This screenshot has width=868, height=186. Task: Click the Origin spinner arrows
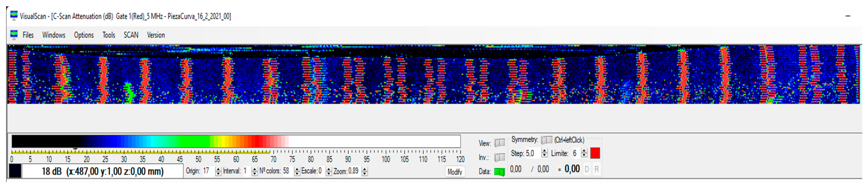[218, 171]
